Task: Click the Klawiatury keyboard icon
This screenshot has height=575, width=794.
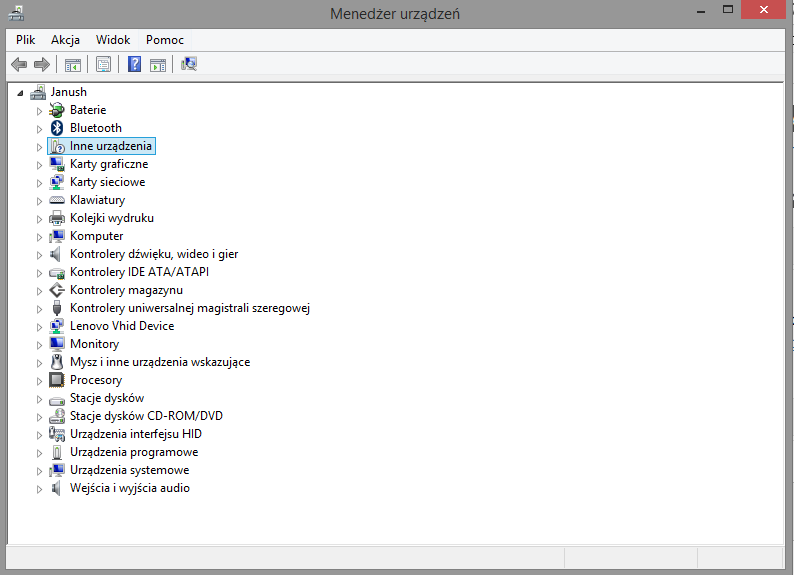Action: pyautogui.click(x=57, y=200)
